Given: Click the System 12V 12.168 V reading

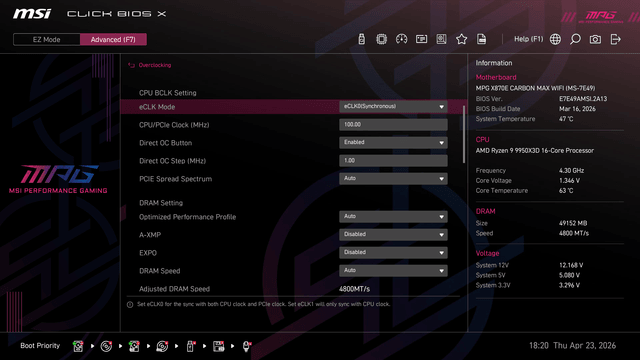Looking at the screenshot, I should pos(571,265).
